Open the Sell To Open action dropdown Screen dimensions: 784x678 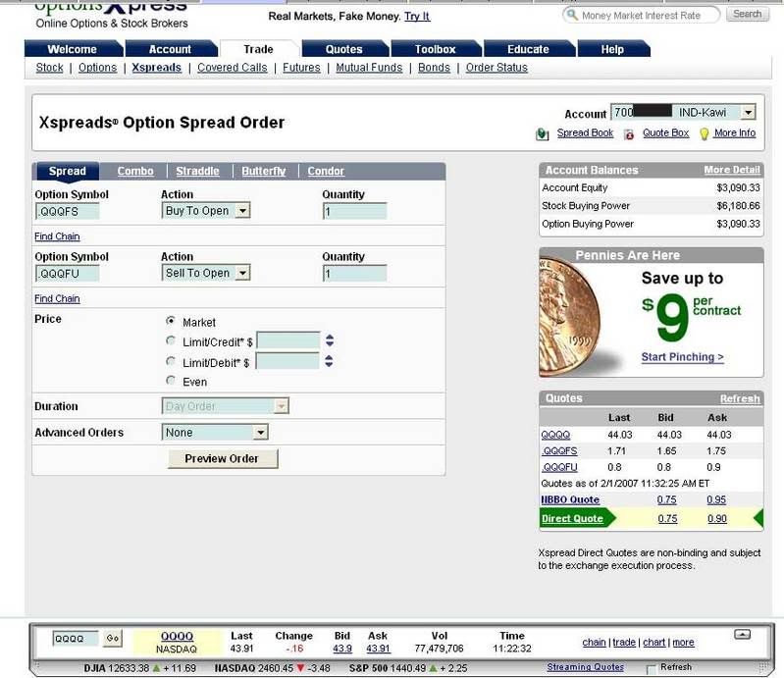click(x=242, y=273)
